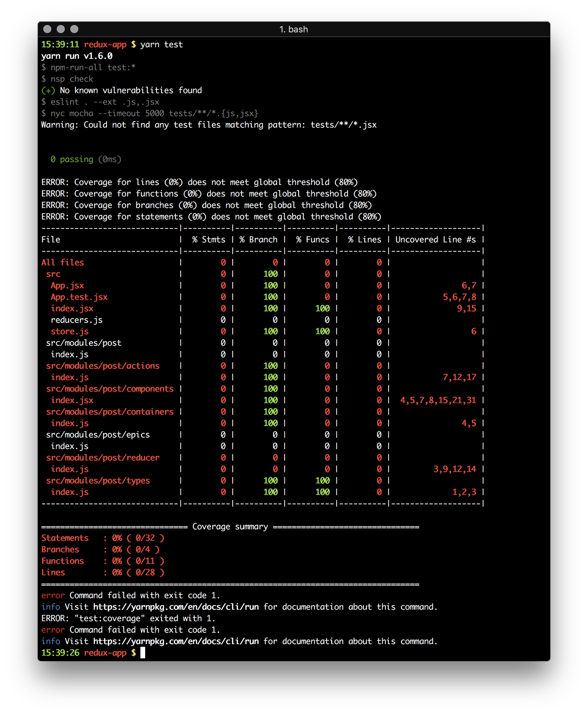Click the third gray zoom window button
The width and height of the screenshot is (588, 715).
pyautogui.click(x=74, y=29)
